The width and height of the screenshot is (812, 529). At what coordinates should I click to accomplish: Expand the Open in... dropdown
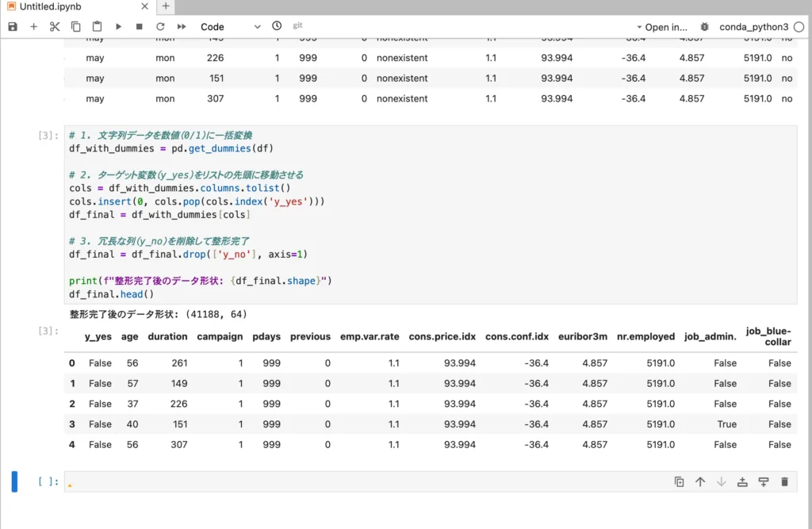click(x=661, y=27)
